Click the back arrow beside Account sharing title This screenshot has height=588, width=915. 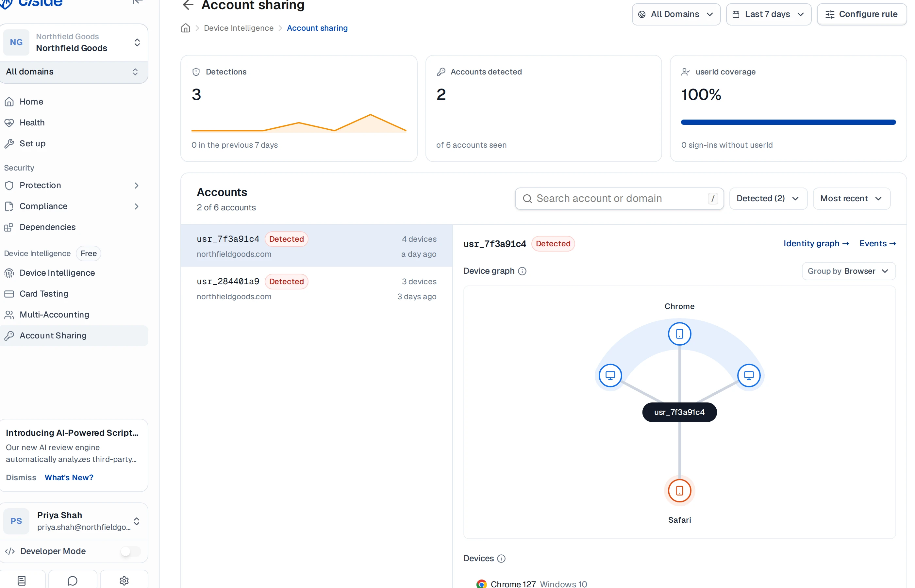click(188, 5)
